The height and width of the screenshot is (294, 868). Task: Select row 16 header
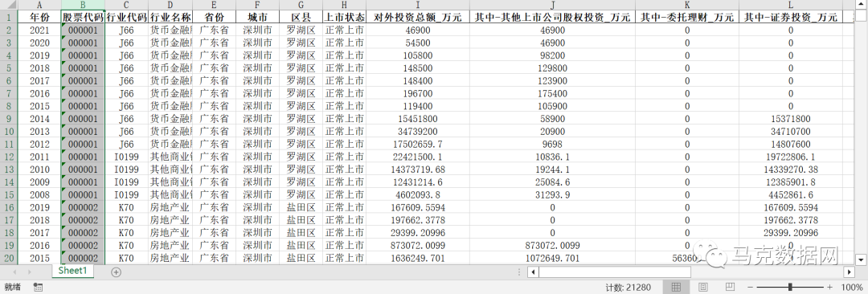tap(9, 208)
